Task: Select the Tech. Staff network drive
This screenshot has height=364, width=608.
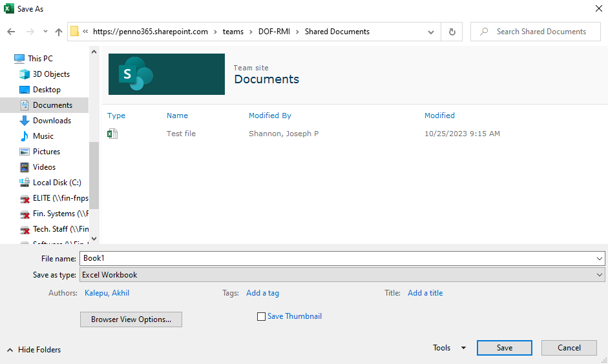Action: click(x=61, y=229)
